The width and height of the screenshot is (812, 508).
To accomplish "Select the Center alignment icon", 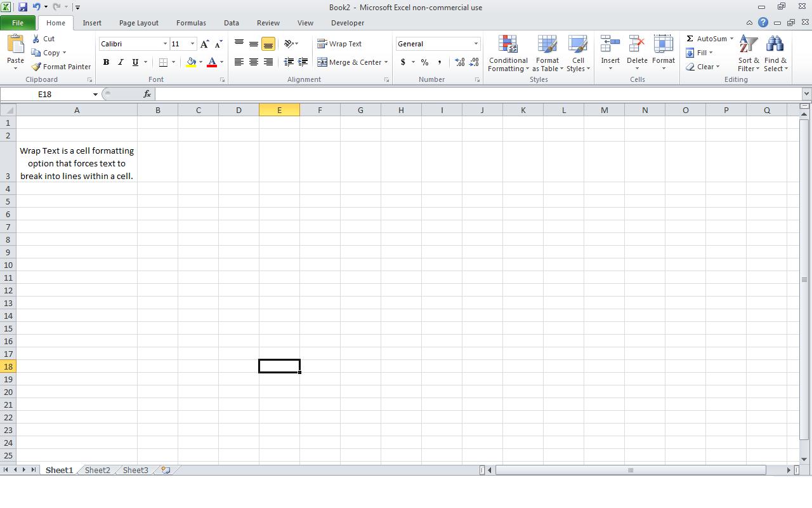I will [x=253, y=62].
